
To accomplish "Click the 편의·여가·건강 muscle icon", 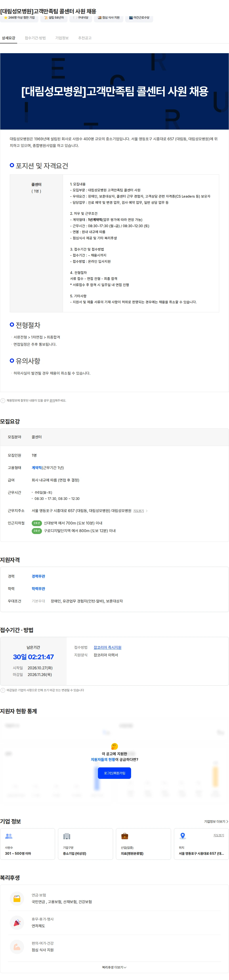I will [x=17, y=947].
